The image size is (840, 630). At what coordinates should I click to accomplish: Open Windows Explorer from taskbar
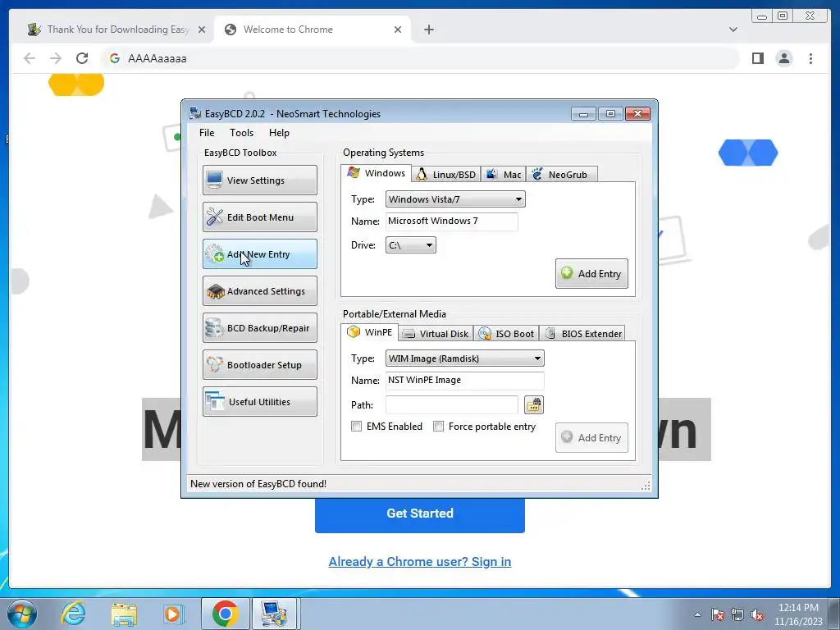click(x=124, y=614)
